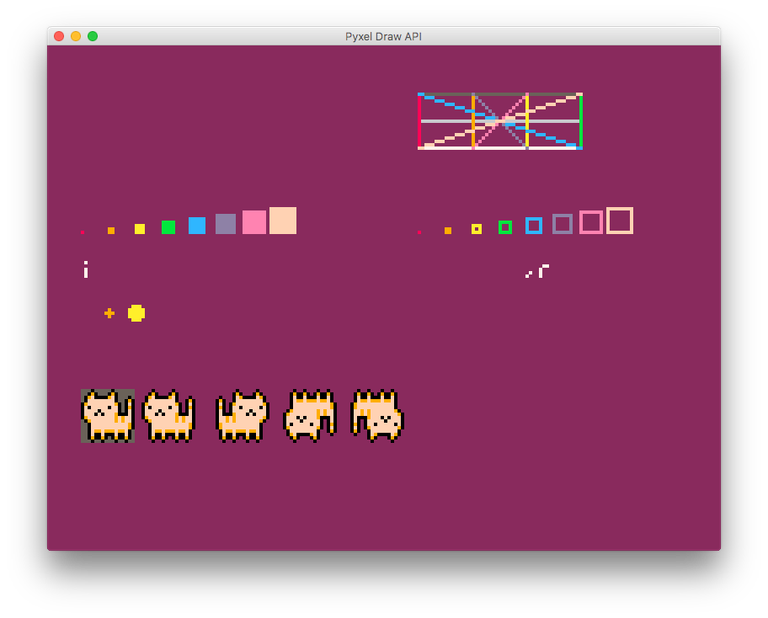Click the Pyxel Draw API window title

click(384, 37)
